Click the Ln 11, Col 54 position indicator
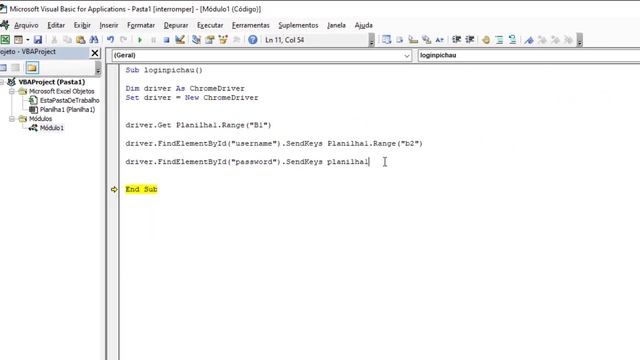 point(284,40)
